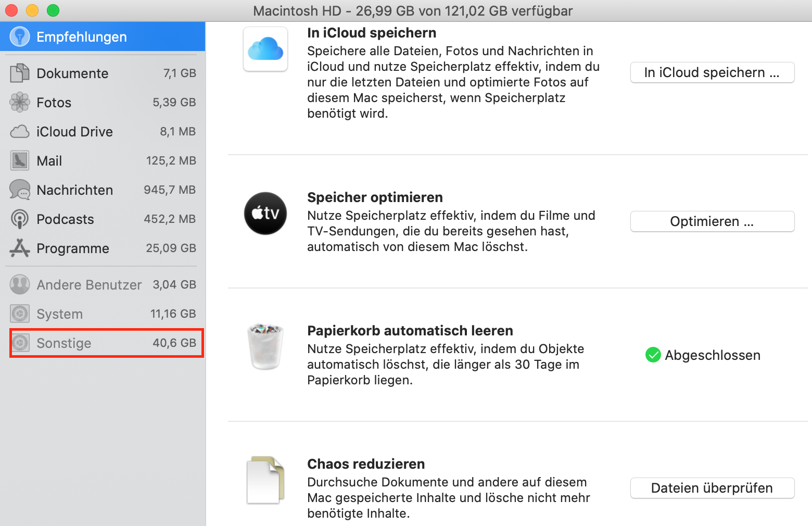Click the Empfehlungen lightbulb icon
The height and width of the screenshot is (526, 812).
[20, 36]
